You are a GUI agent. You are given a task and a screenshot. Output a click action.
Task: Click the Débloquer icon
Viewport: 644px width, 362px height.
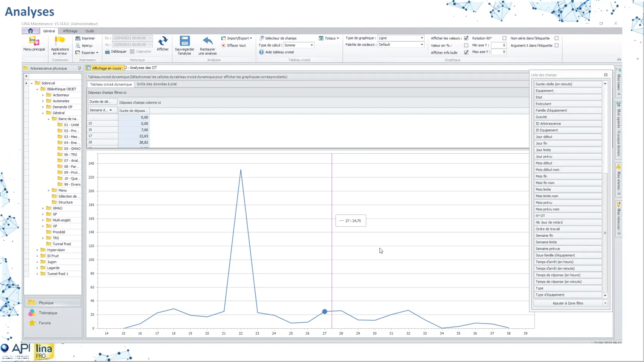pos(107,51)
